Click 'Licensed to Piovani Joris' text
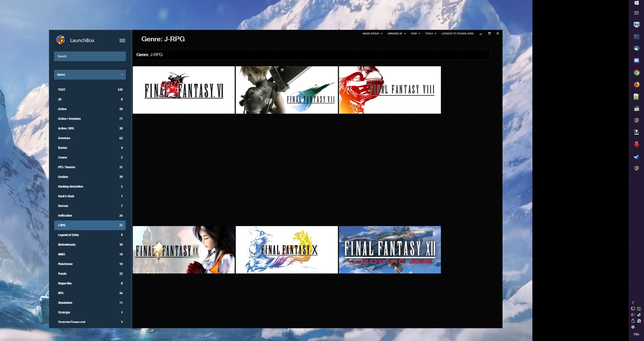The width and height of the screenshot is (644, 341). pyautogui.click(x=457, y=34)
